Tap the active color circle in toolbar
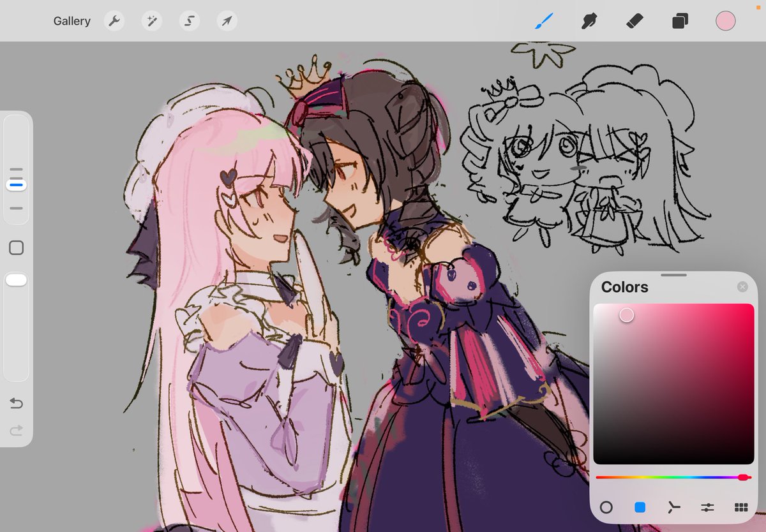The height and width of the screenshot is (532, 766). [x=725, y=21]
